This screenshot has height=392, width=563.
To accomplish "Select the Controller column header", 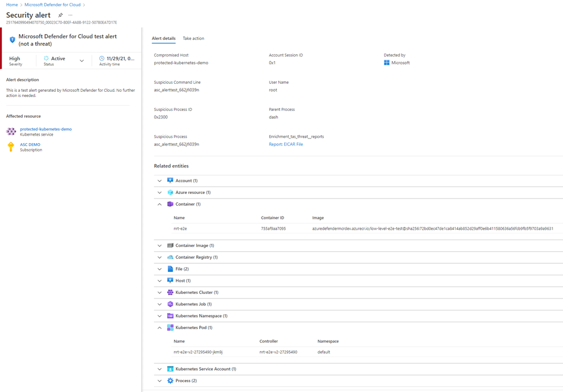I will pyautogui.click(x=269, y=341).
